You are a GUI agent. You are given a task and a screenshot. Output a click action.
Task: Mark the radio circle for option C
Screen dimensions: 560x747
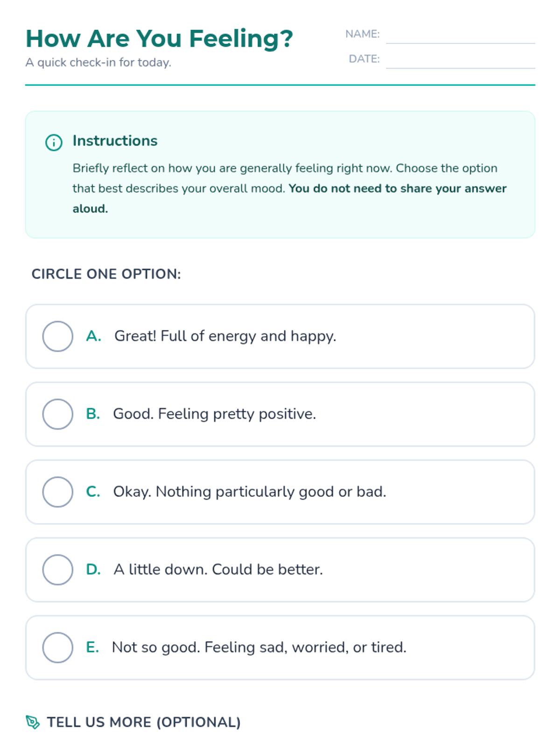(x=58, y=492)
